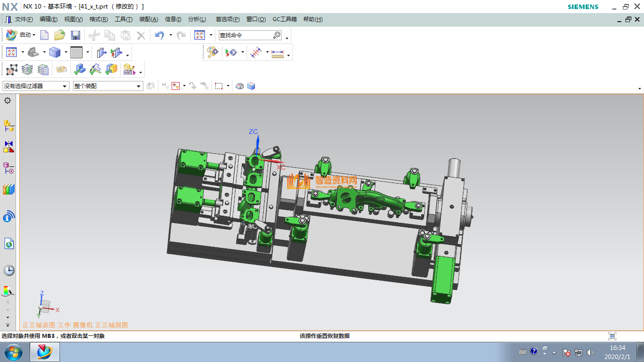Open the Constraint Navigator sidebar icon

9,147
